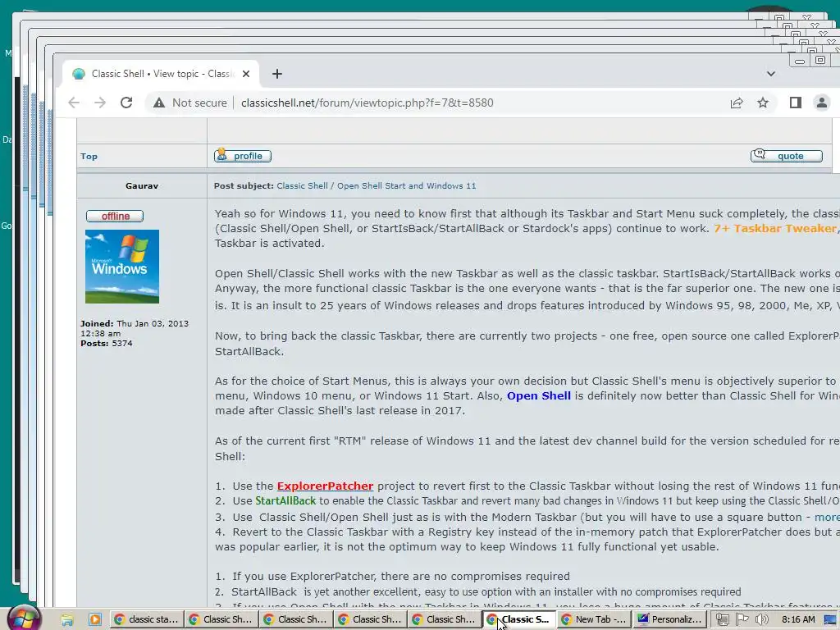Switch to New Tab Chrome taskbar window
Image resolution: width=840 pixels, height=630 pixels.
pos(594,619)
